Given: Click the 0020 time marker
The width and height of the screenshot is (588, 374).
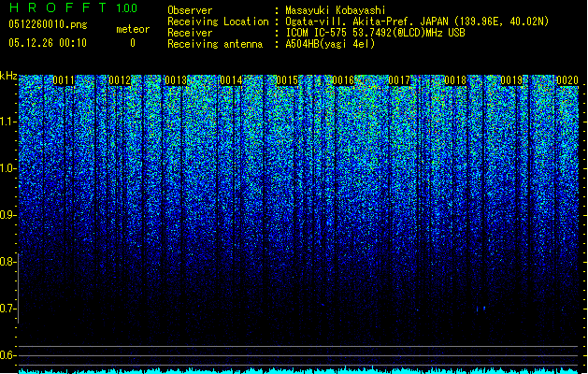Looking at the screenshot, I should click(567, 80).
